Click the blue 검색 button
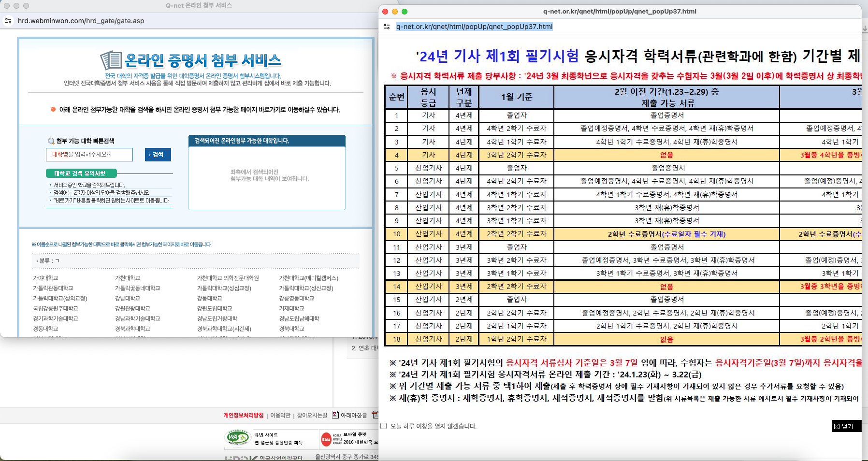 (x=158, y=155)
